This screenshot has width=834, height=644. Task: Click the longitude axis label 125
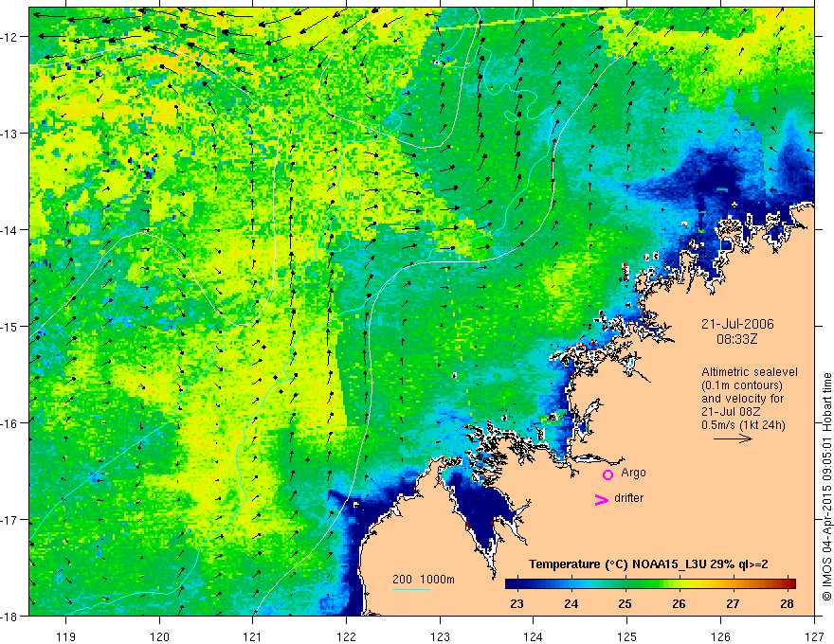tap(627, 636)
